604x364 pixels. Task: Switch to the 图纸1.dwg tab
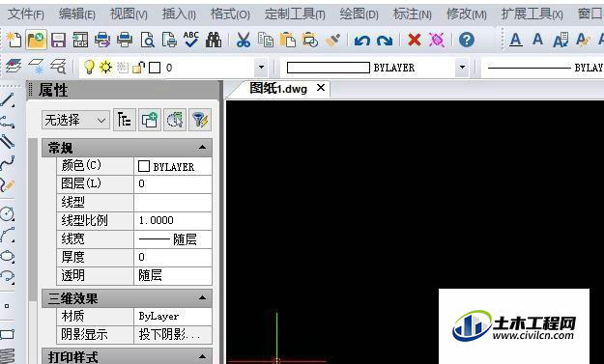tap(278, 89)
